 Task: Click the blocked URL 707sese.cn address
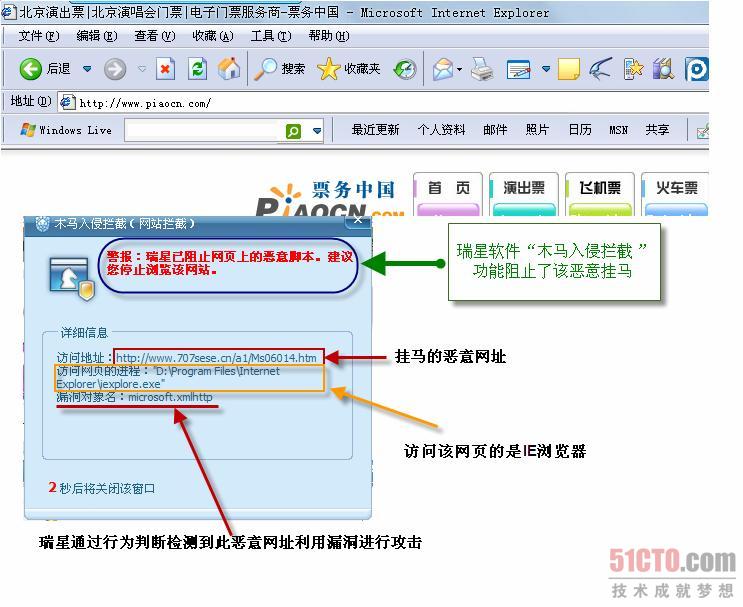[216, 358]
